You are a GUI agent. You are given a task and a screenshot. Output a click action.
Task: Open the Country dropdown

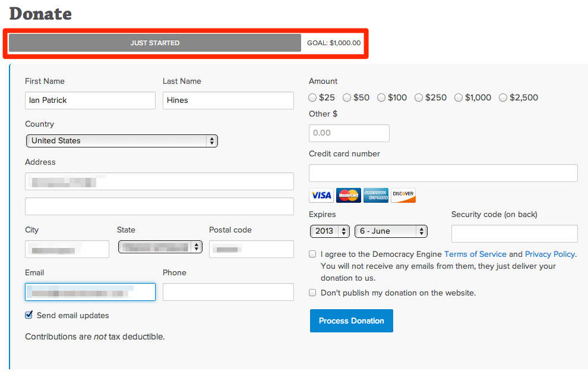tap(122, 141)
